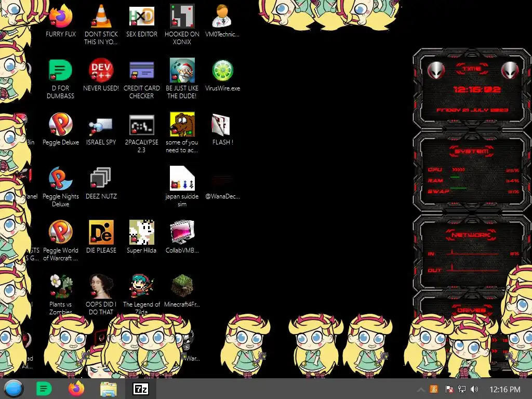
Task: Open Peggle Nights Deluxe shortcut
Action: coord(61,178)
